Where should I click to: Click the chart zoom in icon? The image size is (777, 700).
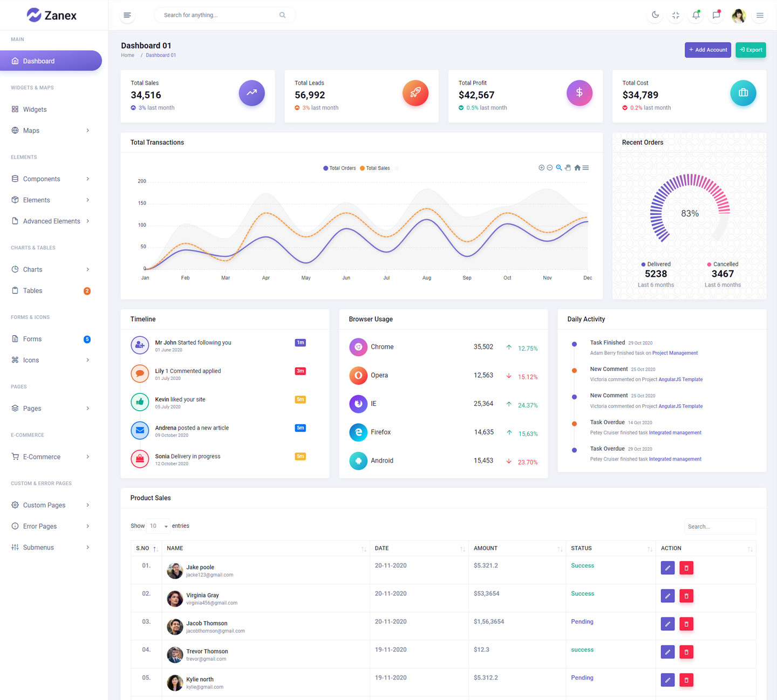(541, 168)
